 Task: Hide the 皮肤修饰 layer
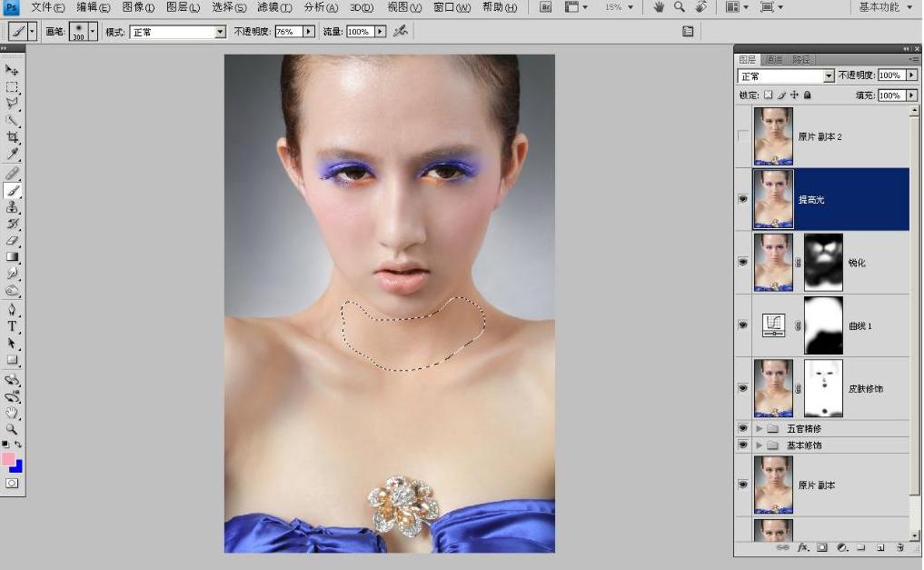tap(743, 388)
